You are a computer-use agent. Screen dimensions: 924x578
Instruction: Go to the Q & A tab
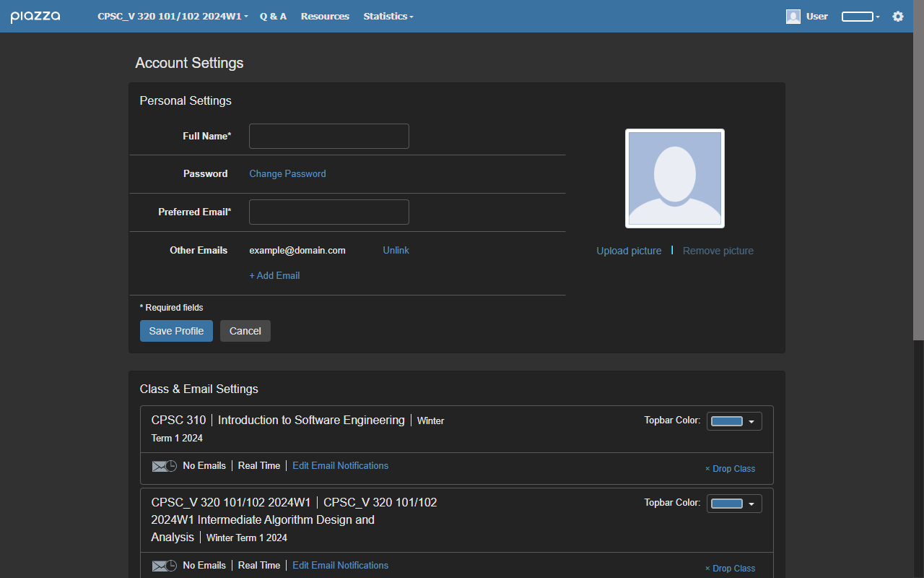[273, 16]
